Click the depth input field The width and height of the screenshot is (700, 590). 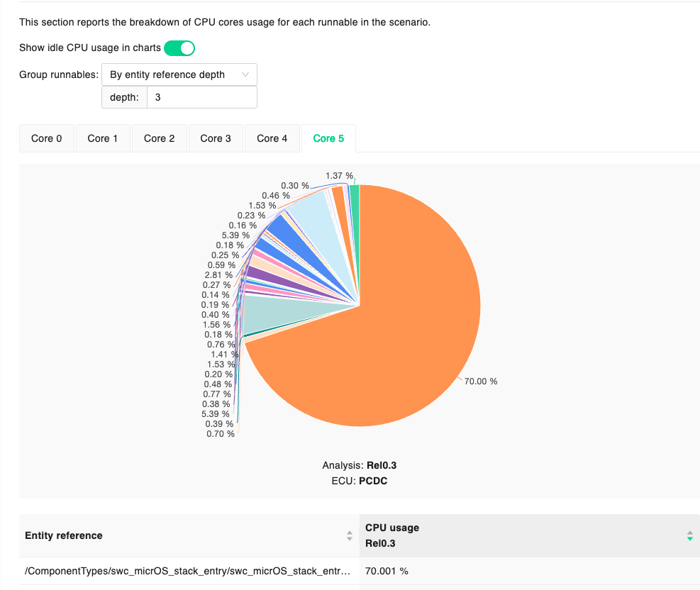(x=201, y=97)
